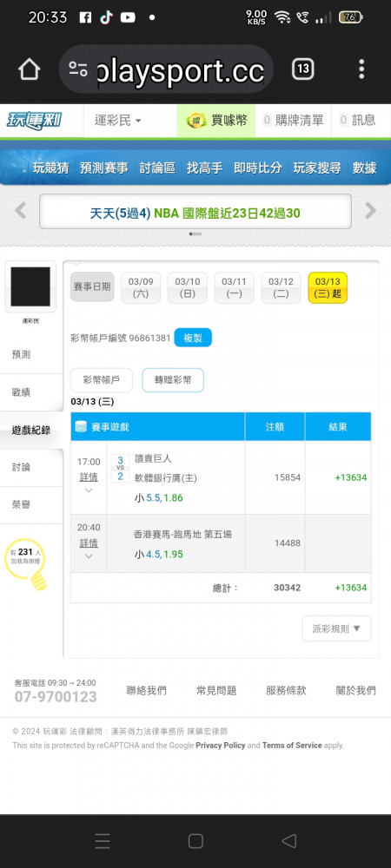Expand chevron under 17:00 詳情

tap(89, 490)
